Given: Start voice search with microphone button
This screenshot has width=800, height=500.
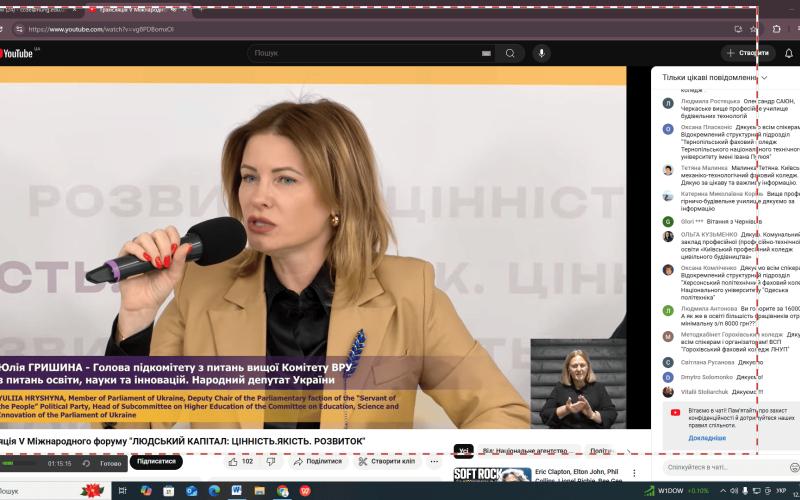Looking at the screenshot, I should tap(541, 53).
